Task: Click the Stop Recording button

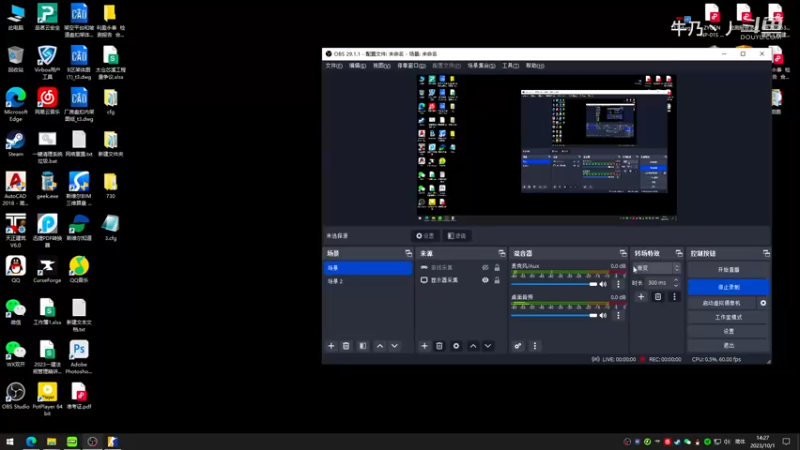Action: click(x=728, y=287)
